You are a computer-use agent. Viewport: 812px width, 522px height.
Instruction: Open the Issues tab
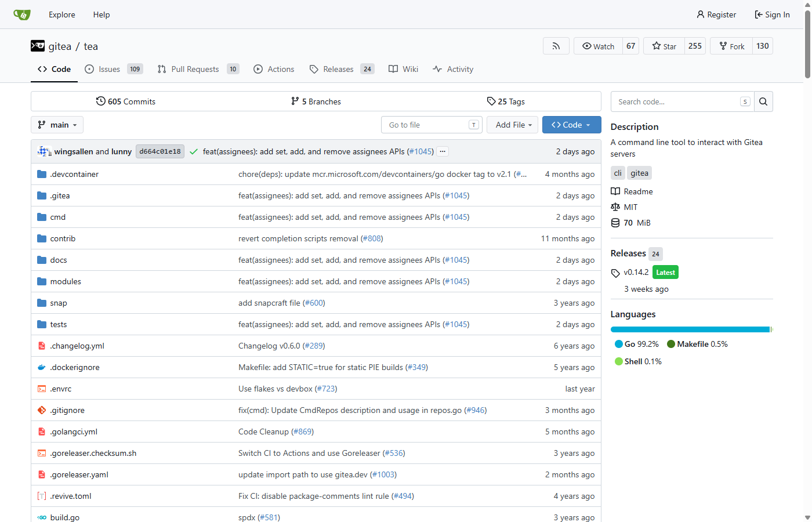coord(114,69)
